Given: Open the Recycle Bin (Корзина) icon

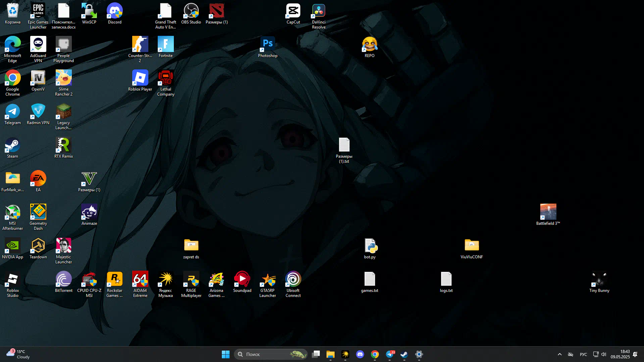Looking at the screenshot, I should click(13, 14).
